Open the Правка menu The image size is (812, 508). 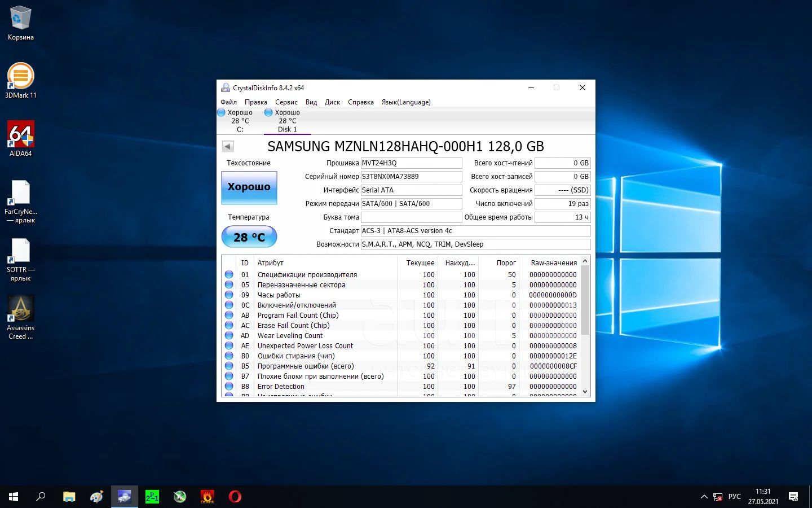pos(256,102)
